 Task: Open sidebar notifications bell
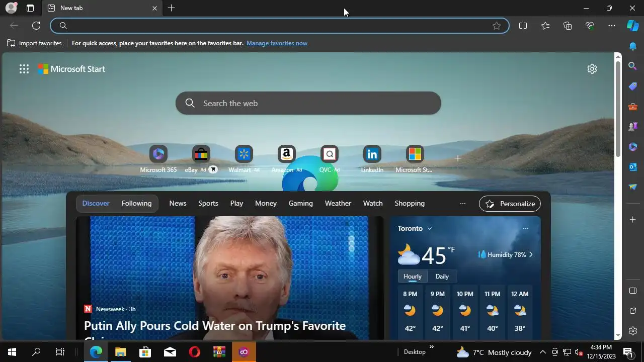(633, 46)
